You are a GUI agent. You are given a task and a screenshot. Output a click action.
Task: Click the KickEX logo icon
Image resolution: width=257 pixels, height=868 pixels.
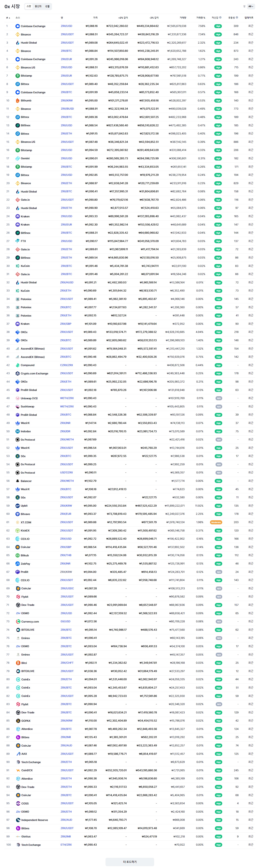pos(17,530)
